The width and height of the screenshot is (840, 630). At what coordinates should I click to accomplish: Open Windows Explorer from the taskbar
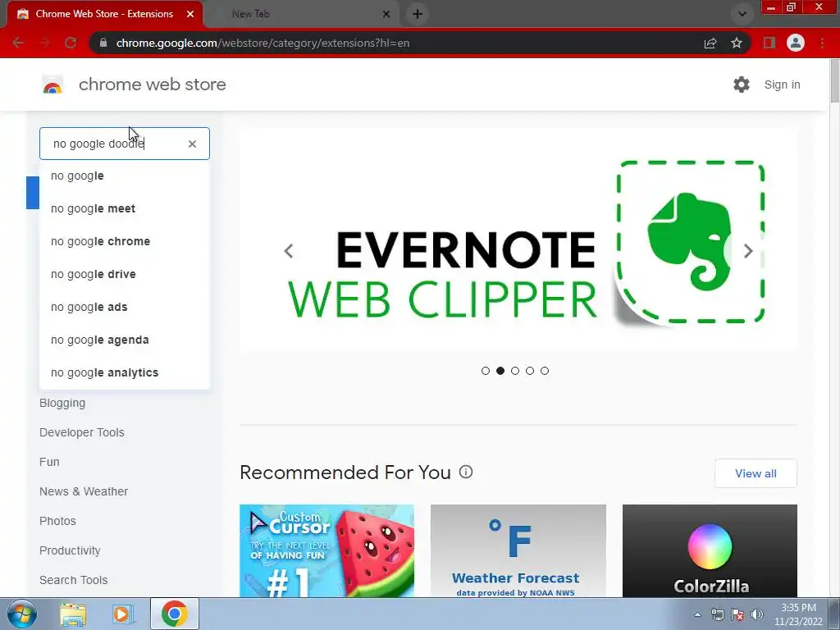coord(72,614)
